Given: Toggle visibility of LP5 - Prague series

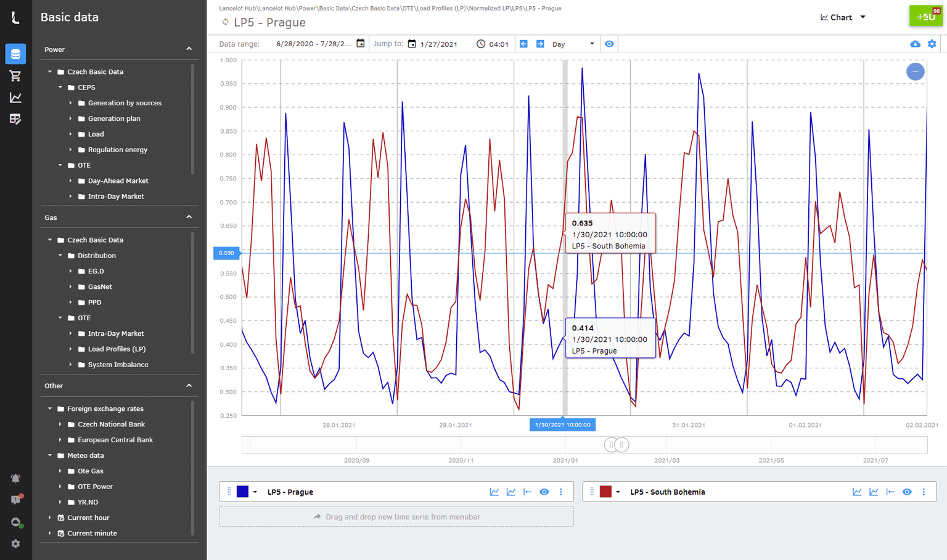Looking at the screenshot, I should [544, 492].
